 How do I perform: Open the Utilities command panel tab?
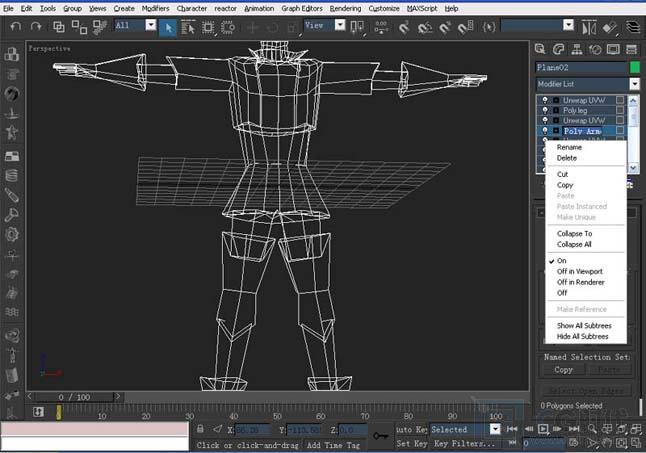click(632, 49)
